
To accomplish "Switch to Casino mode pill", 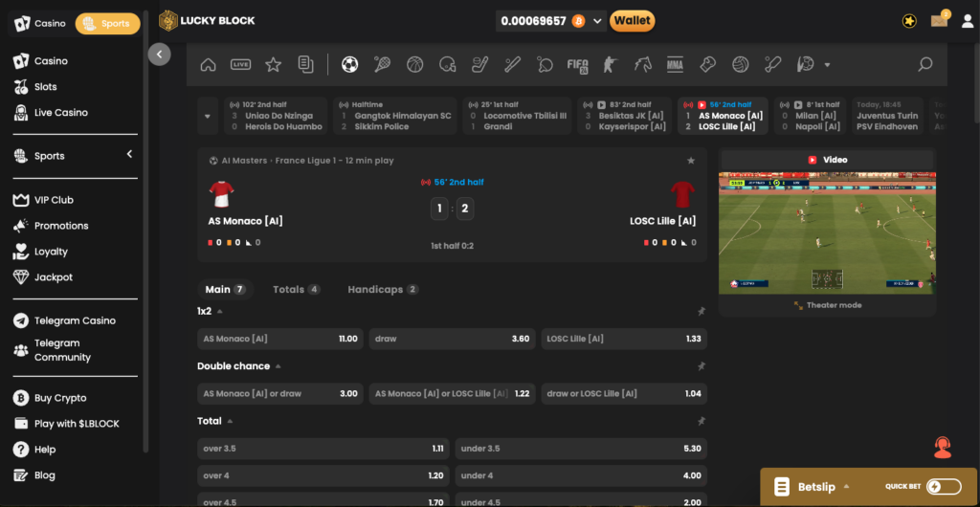I will click(40, 24).
